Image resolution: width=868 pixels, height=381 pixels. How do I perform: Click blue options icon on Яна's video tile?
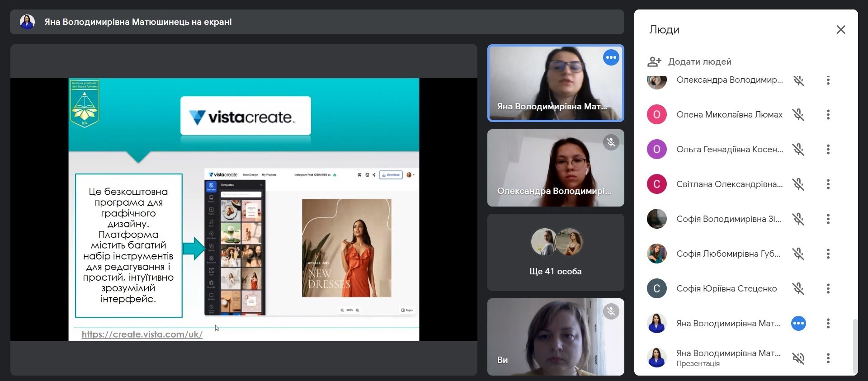tap(611, 57)
